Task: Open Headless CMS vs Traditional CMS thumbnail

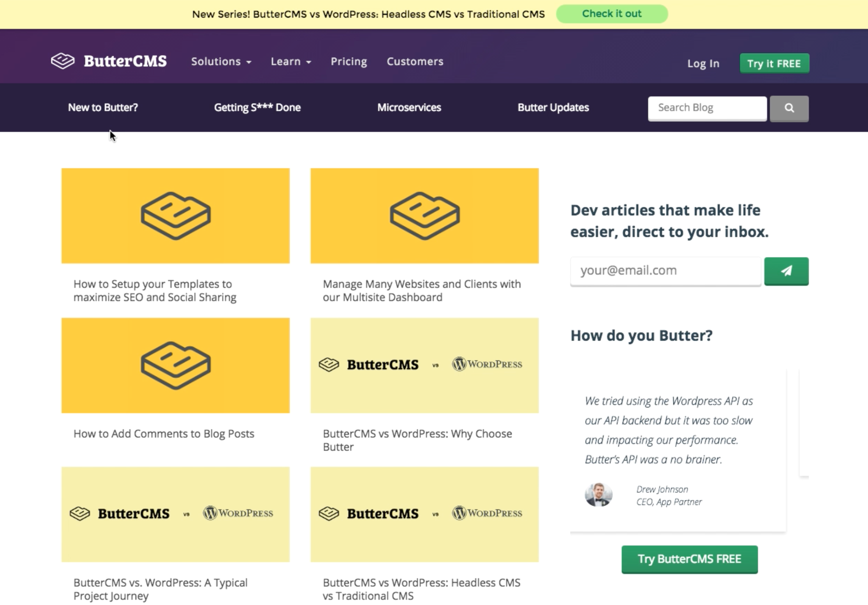Action: (424, 514)
